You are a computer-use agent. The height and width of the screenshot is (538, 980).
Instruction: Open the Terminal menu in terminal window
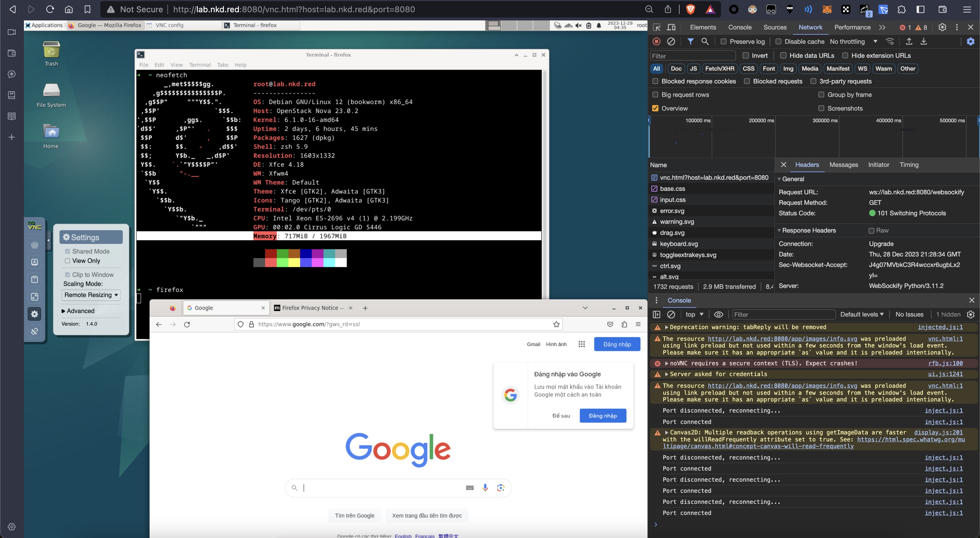tap(200, 65)
